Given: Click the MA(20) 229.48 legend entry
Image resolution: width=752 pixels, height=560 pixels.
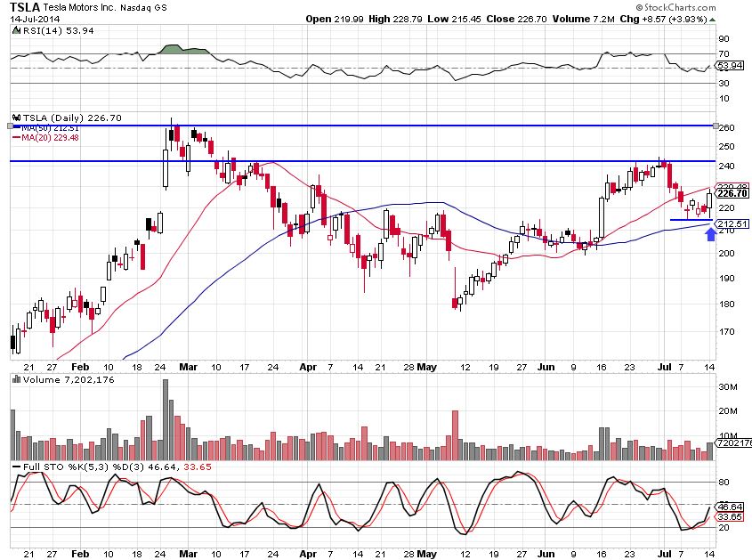Looking at the screenshot, I should 46,138.
